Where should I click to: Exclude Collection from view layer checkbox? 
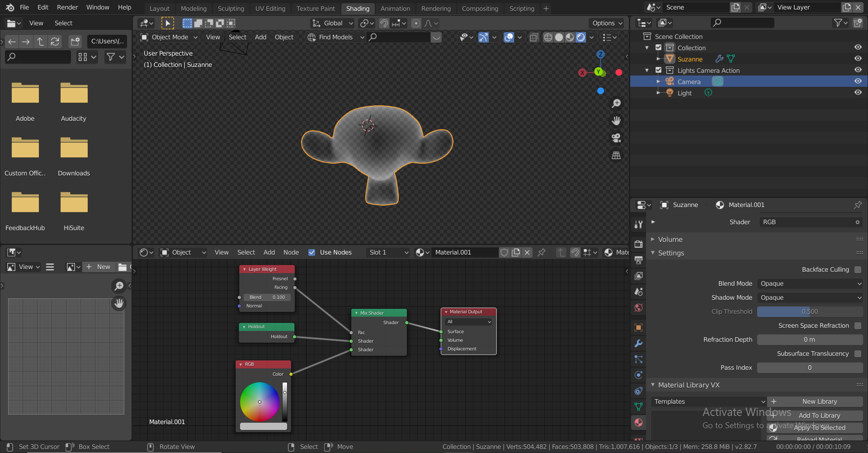point(658,47)
